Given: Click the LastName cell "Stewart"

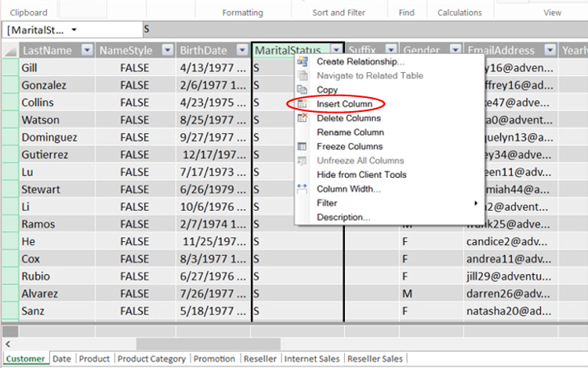Looking at the screenshot, I should tap(57, 189).
